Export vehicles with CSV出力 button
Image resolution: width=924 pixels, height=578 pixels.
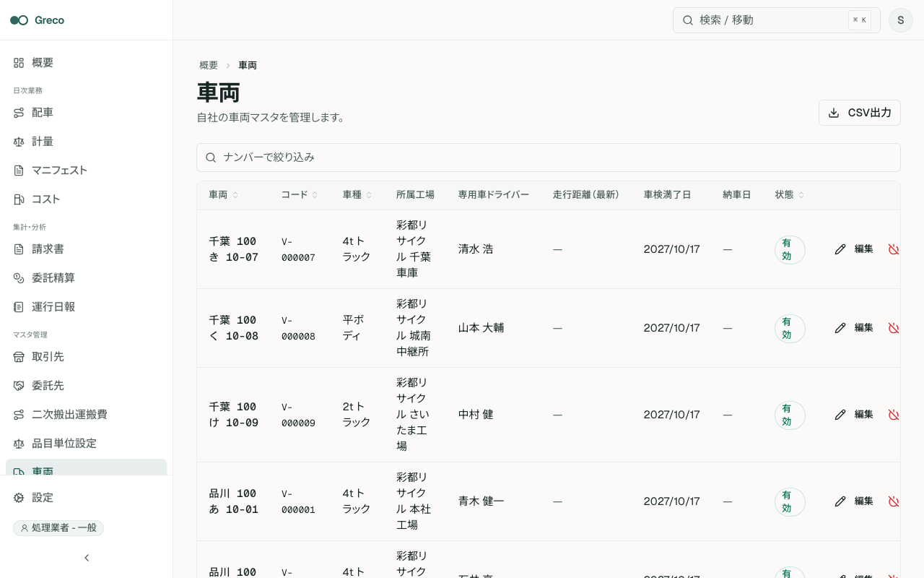860,113
